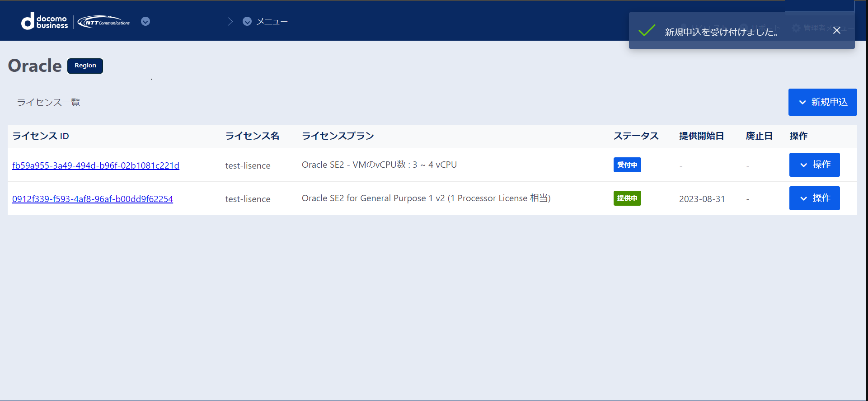868x401 pixels.
Task: Click test-lisence name in 受付中 row
Action: click(248, 165)
